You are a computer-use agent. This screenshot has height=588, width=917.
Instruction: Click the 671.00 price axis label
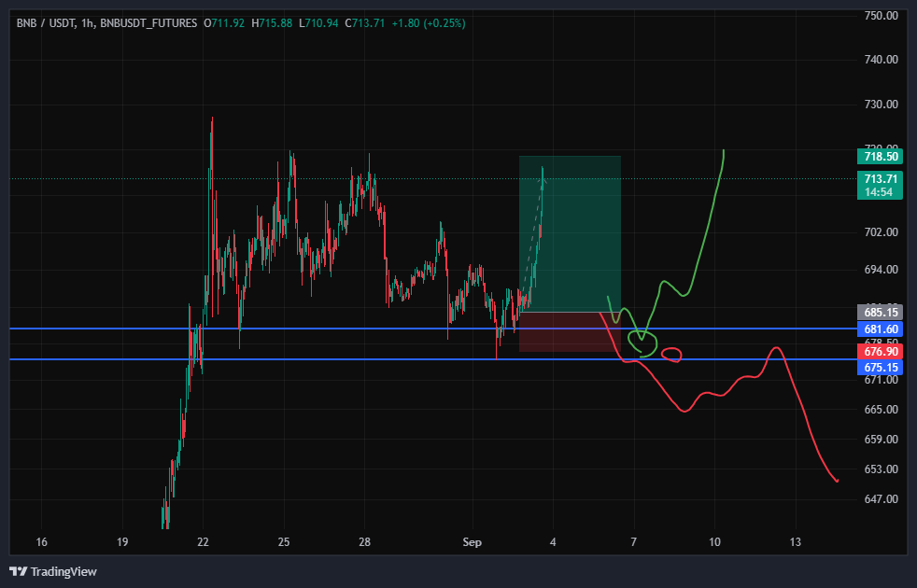click(882, 380)
